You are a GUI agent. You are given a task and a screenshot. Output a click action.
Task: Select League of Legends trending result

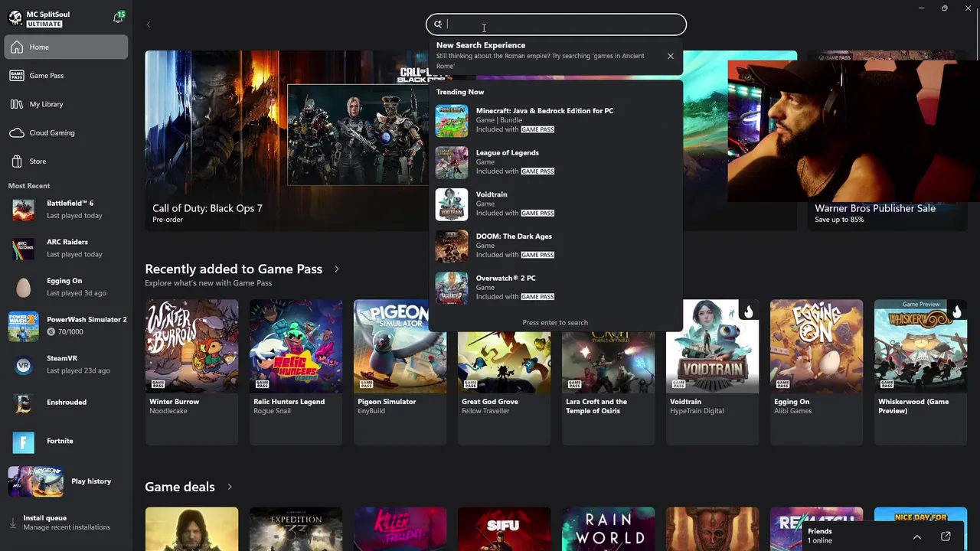click(x=556, y=162)
